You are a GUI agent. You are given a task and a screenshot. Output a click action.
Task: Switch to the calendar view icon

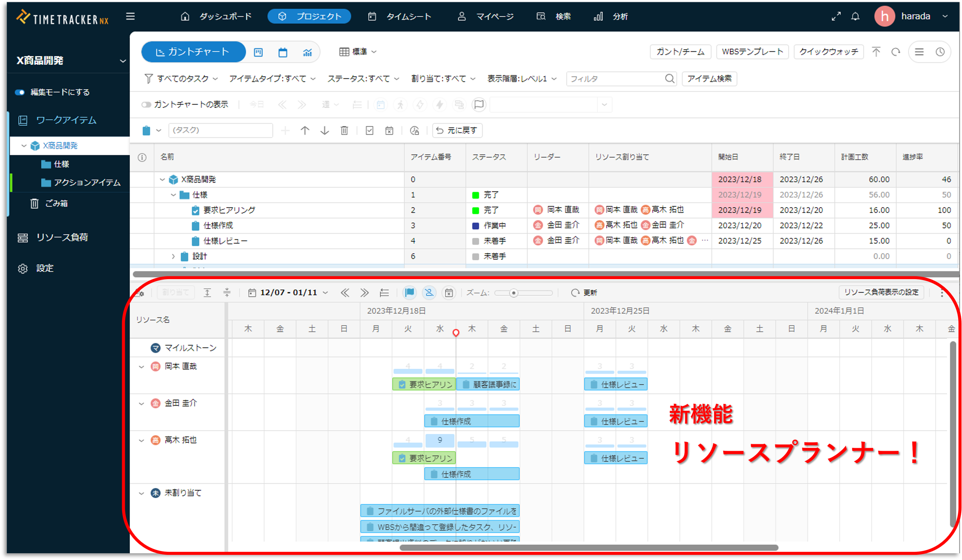[x=283, y=52]
